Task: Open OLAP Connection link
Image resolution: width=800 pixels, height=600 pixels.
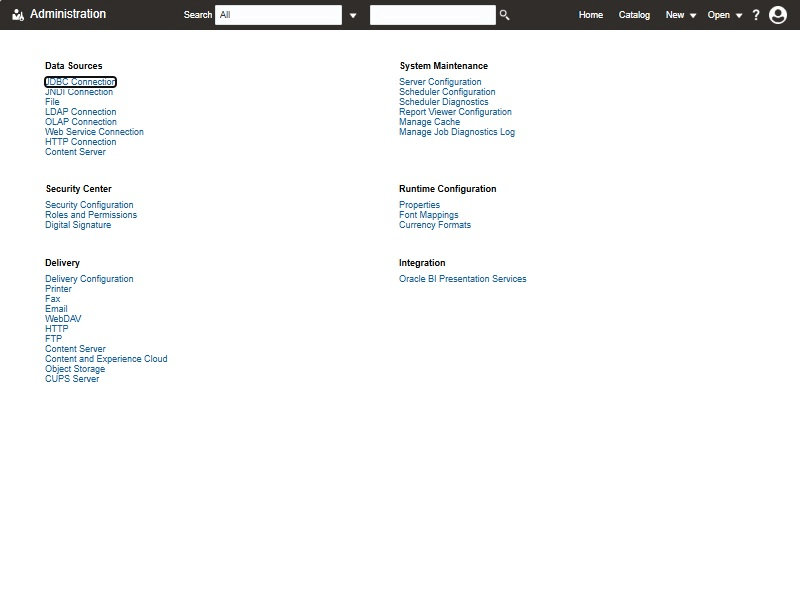Action: point(81,122)
